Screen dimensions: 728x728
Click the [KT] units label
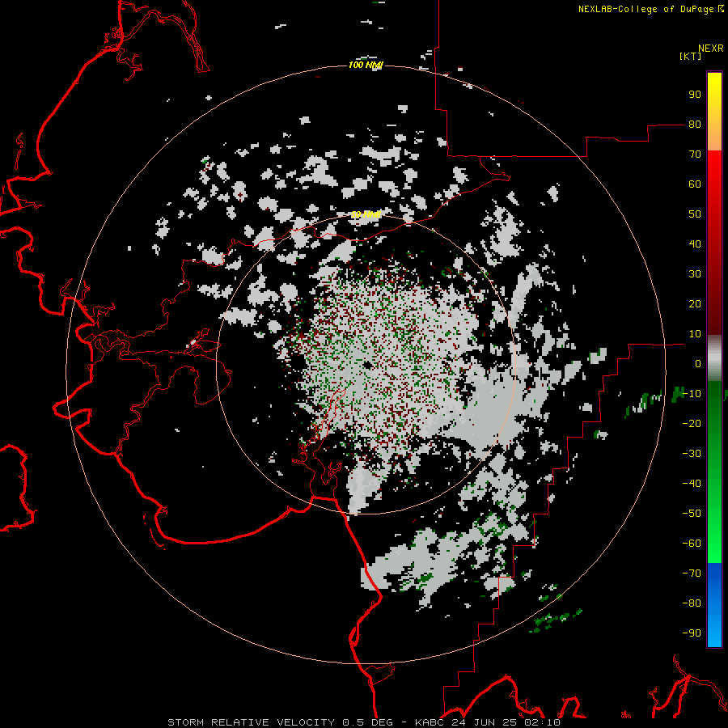pos(690,56)
